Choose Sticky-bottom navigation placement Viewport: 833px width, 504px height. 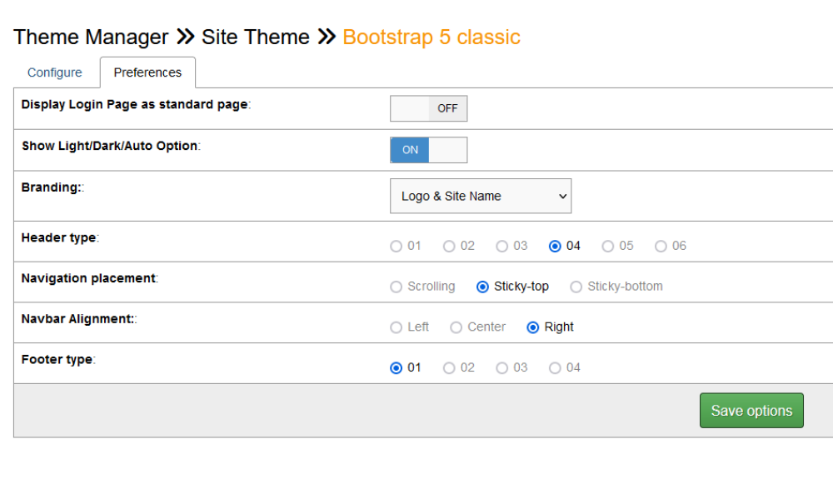pyautogui.click(x=576, y=287)
